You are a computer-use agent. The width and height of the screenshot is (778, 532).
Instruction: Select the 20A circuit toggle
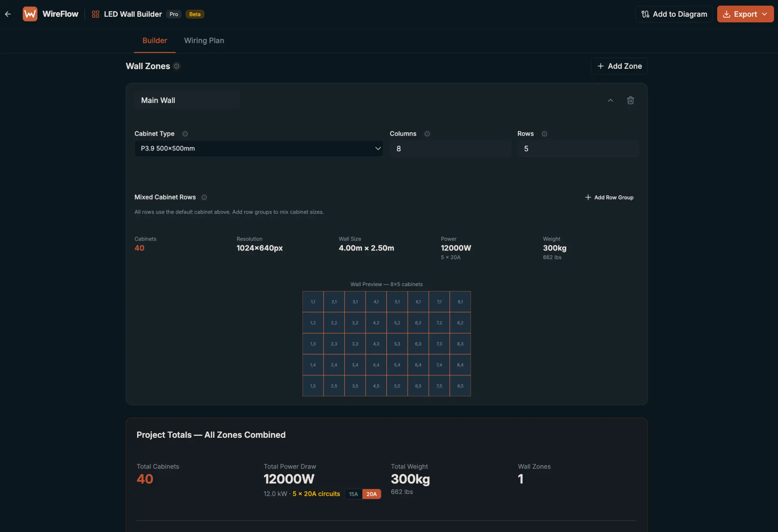point(372,494)
